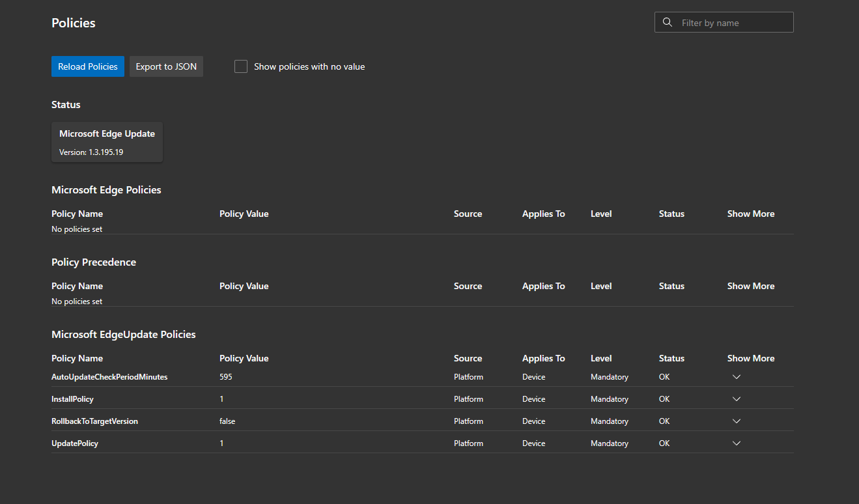Open the Microsoft Edge Update status card
The image size is (859, 504).
tap(107, 142)
